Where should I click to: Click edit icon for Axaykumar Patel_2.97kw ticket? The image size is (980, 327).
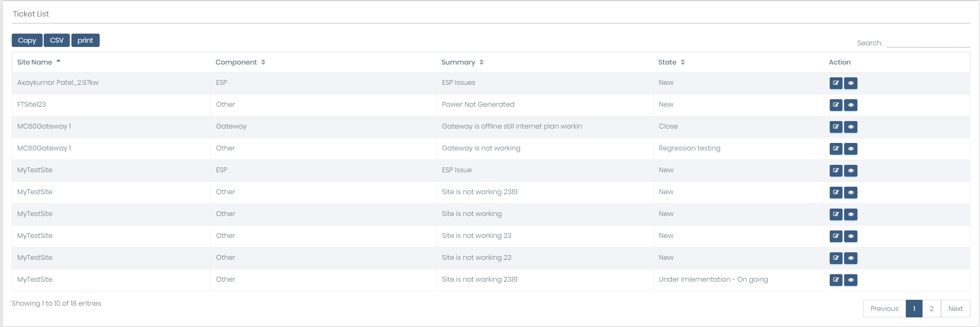click(x=836, y=83)
